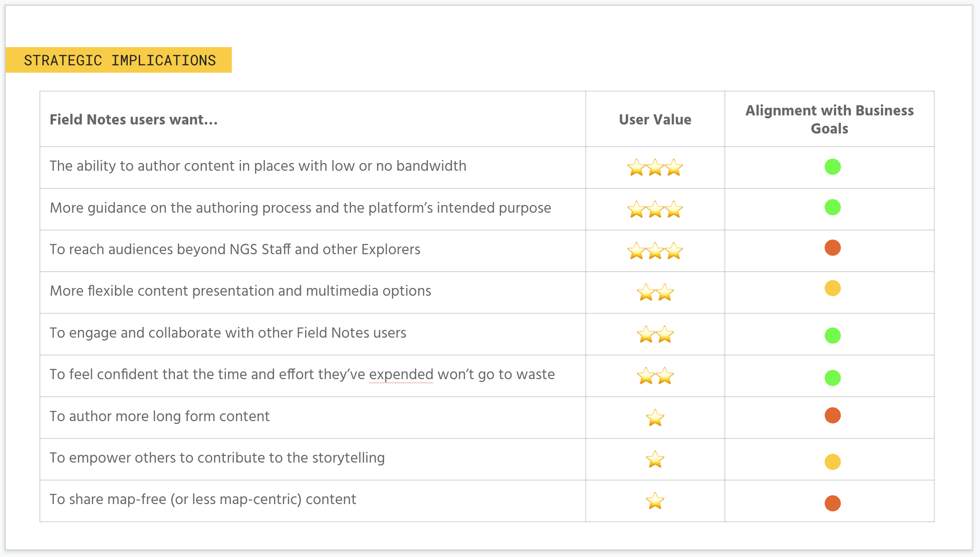Image resolution: width=980 pixels, height=557 pixels.
Task: Select the two-star rating for flexible content presentation
Action: coord(655,292)
